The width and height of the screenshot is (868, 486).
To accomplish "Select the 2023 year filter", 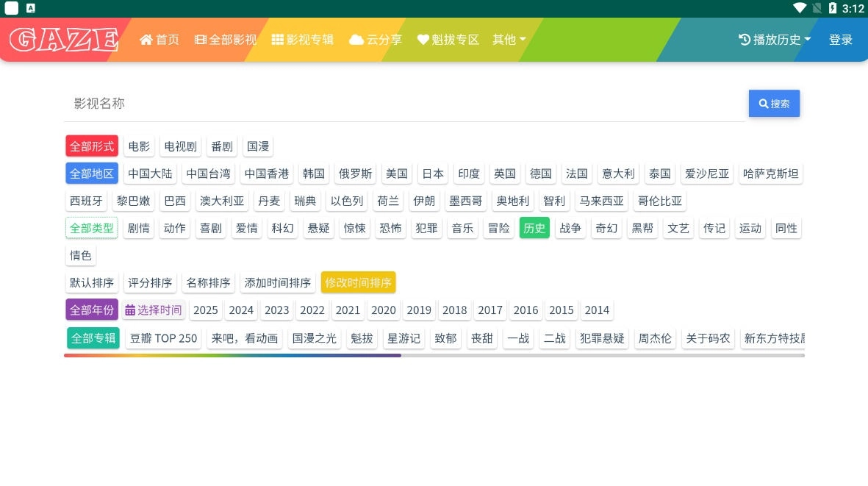I will (x=276, y=310).
